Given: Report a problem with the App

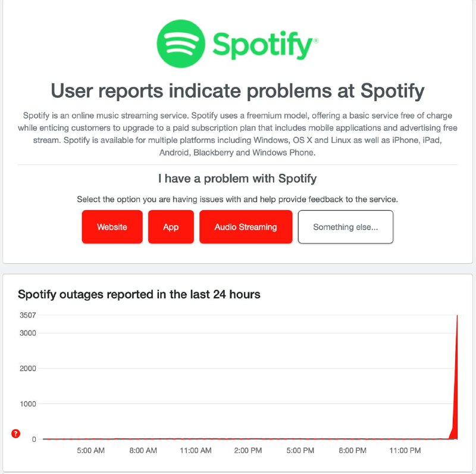Looking at the screenshot, I should click(171, 227).
